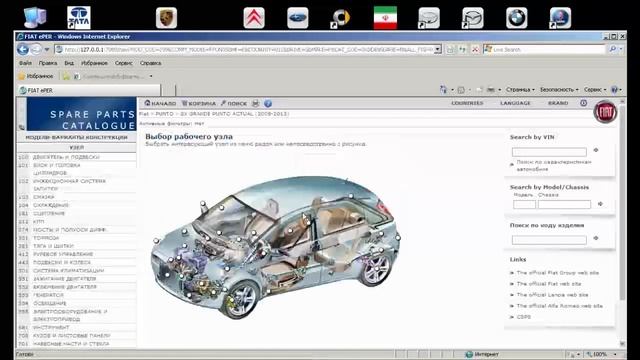Open the Безопасность dropdown
Image resolution: width=640 pixels, height=360 pixels.
coord(559,89)
